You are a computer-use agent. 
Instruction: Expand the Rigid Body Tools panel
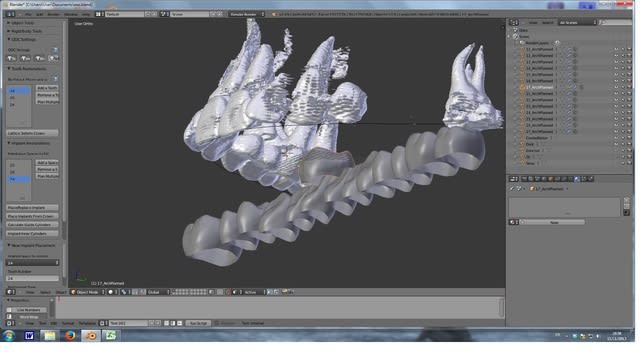(x=25, y=31)
